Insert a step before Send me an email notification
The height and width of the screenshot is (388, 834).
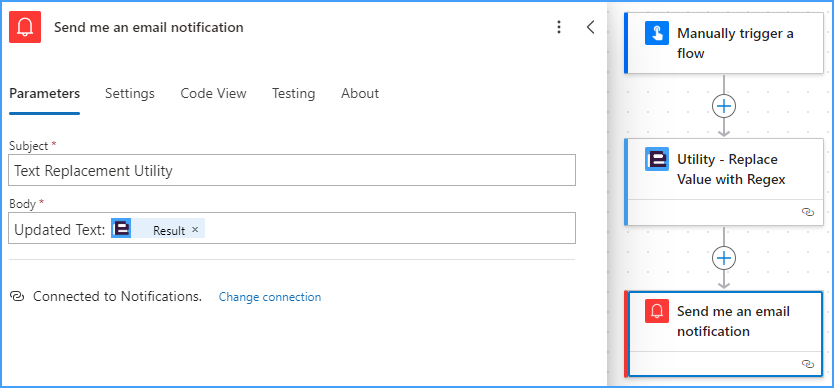(724, 258)
